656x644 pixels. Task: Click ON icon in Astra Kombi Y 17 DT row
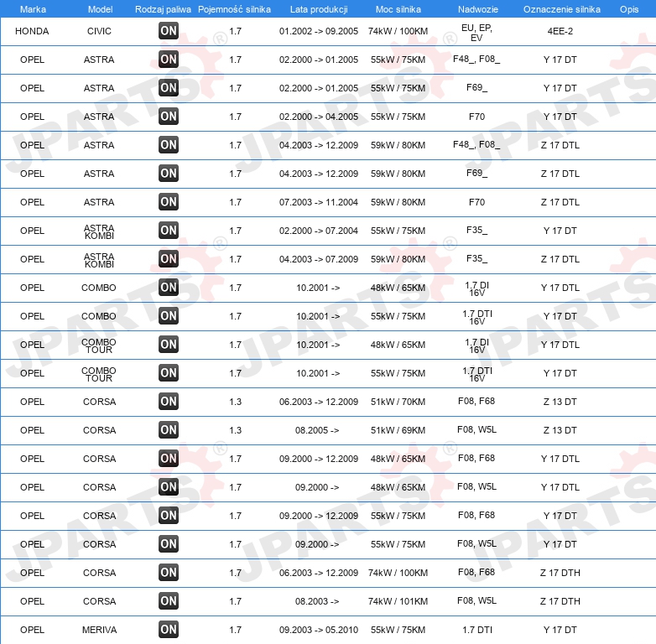click(169, 231)
